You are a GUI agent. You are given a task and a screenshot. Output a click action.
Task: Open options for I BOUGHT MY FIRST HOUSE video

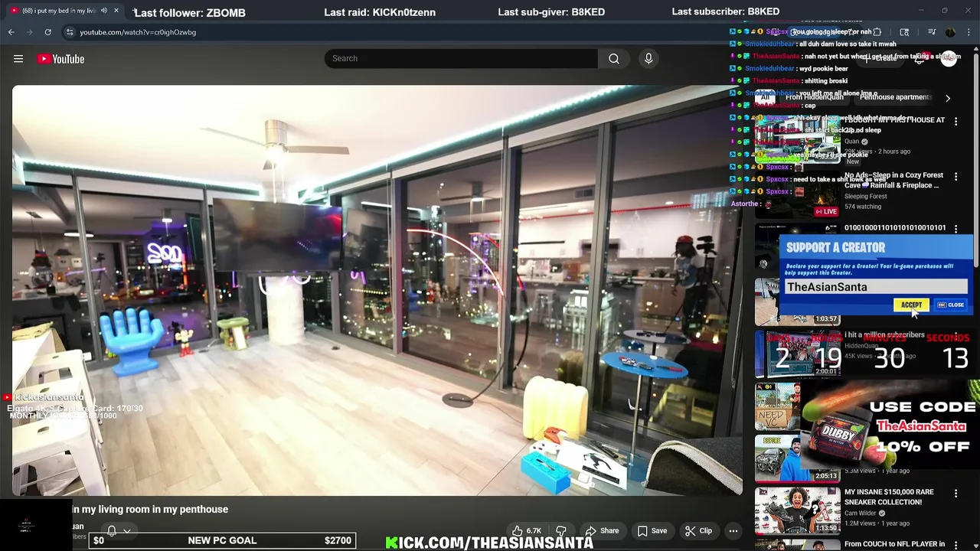(x=955, y=121)
